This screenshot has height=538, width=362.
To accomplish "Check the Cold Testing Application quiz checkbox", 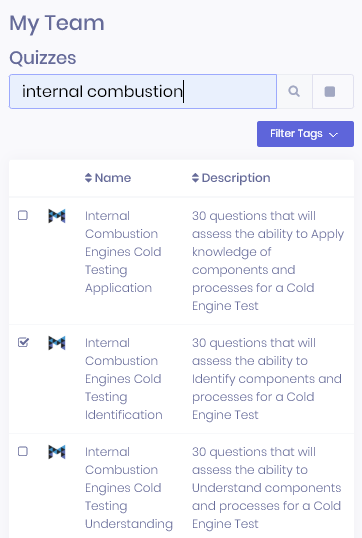I will point(23,215).
